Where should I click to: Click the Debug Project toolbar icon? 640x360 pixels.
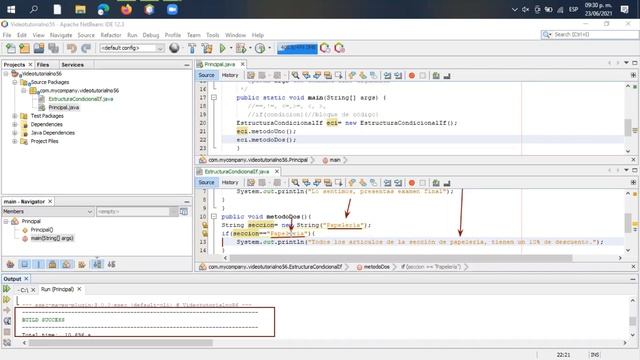[x=241, y=48]
